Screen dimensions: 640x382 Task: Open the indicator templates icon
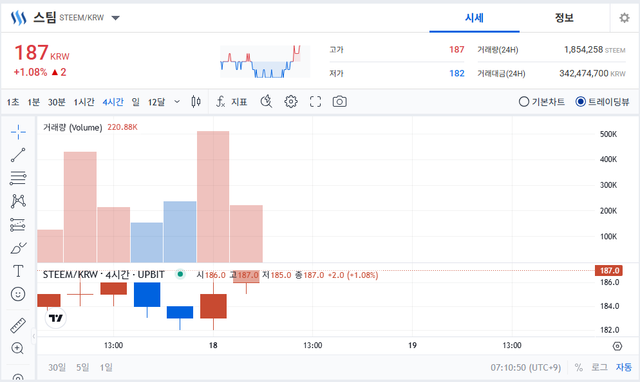point(266,102)
